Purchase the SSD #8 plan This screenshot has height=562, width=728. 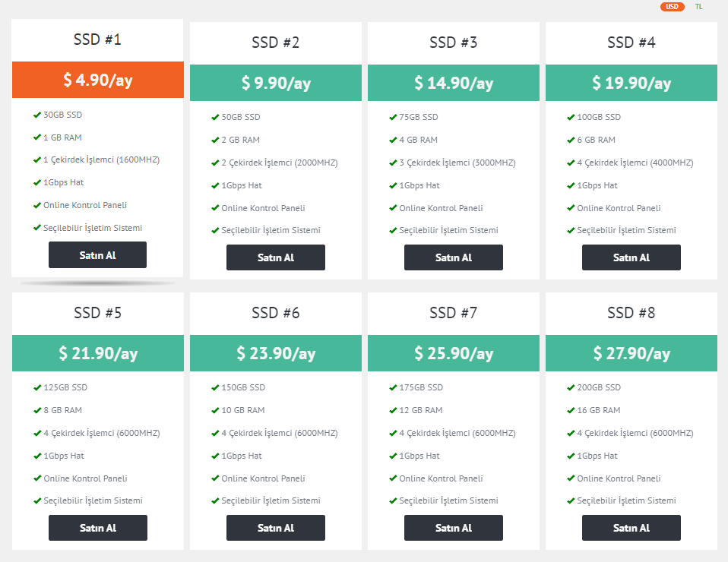631,528
